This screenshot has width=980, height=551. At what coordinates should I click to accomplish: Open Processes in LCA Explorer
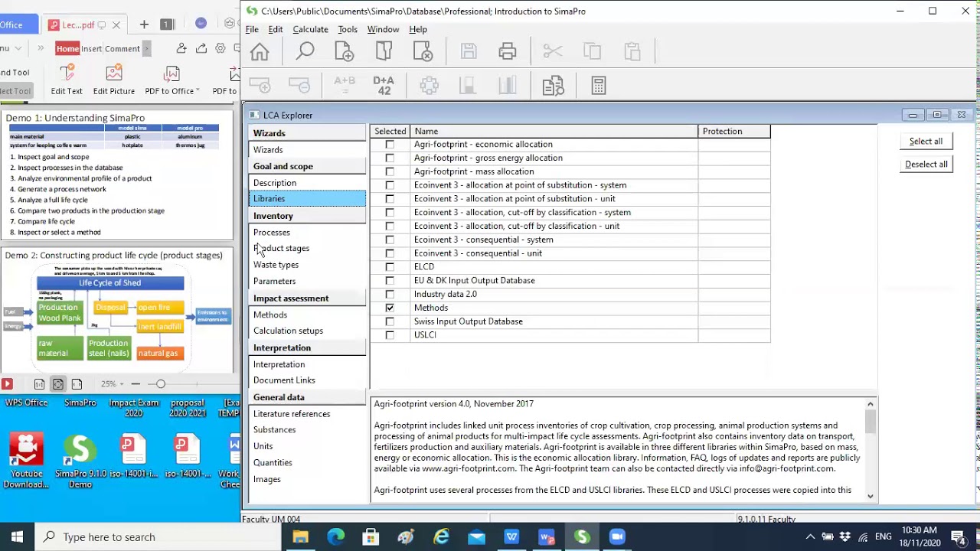coord(272,233)
